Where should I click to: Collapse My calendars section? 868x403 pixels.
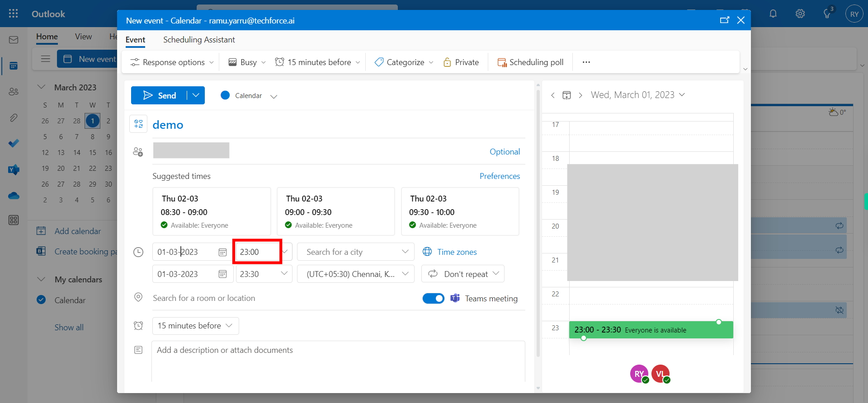point(41,279)
